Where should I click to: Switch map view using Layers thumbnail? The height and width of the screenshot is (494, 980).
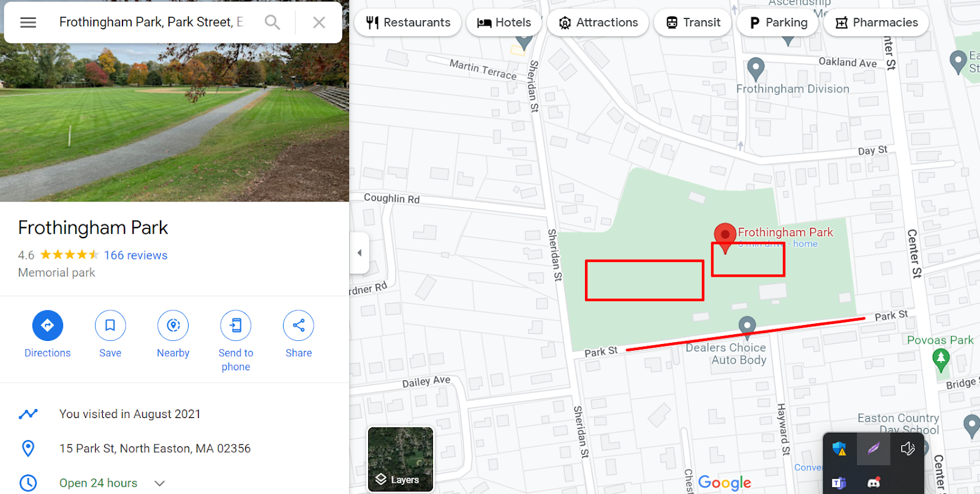click(401, 459)
